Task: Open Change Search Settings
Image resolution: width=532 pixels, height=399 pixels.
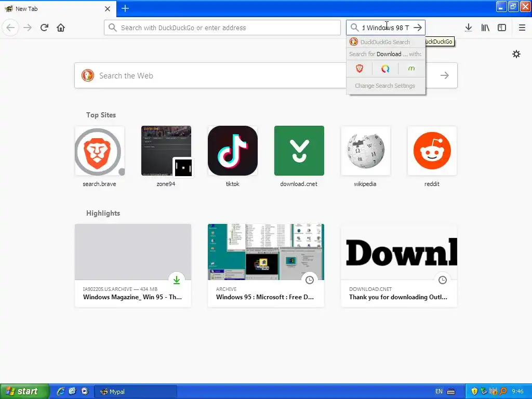Action: point(385,86)
